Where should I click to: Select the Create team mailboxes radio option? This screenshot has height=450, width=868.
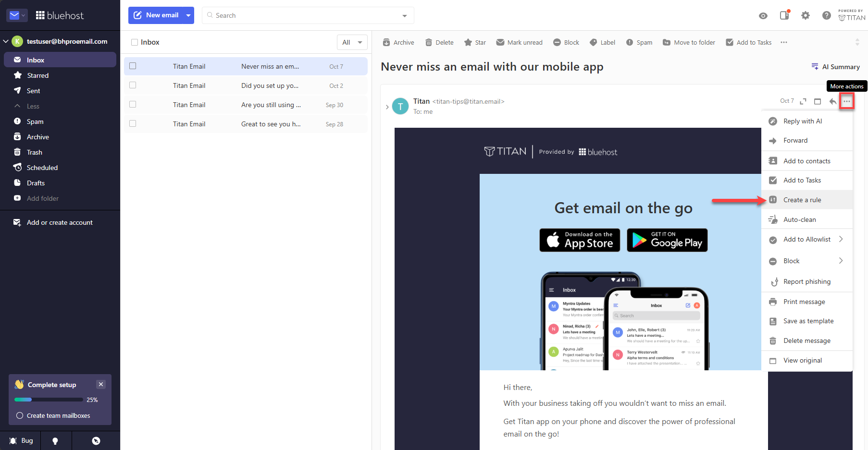[20, 415]
